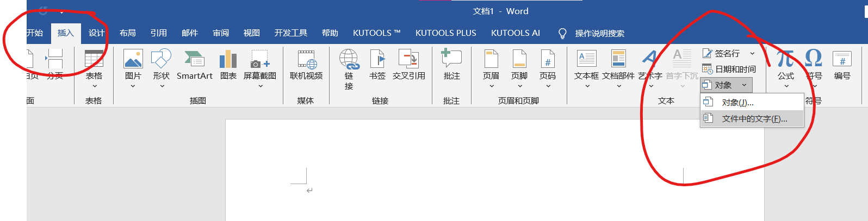Expand the 屏幕截图 dropdown arrow

tap(261, 86)
